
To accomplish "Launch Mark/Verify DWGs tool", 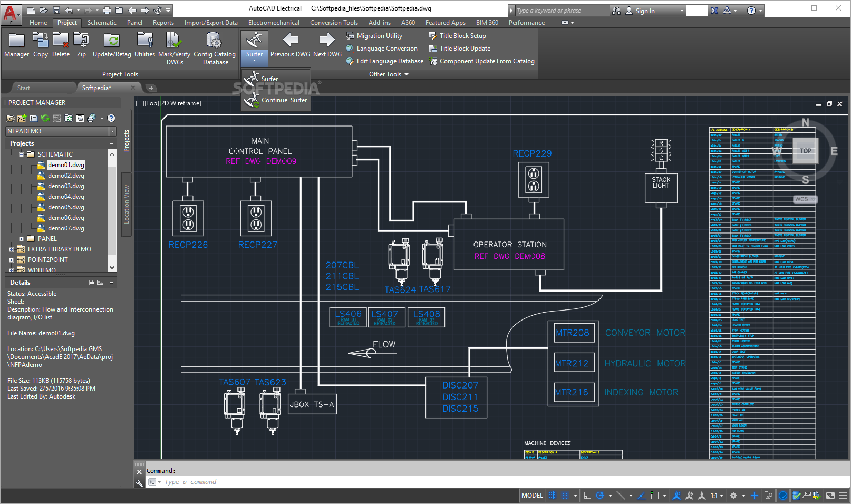I will click(x=175, y=49).
